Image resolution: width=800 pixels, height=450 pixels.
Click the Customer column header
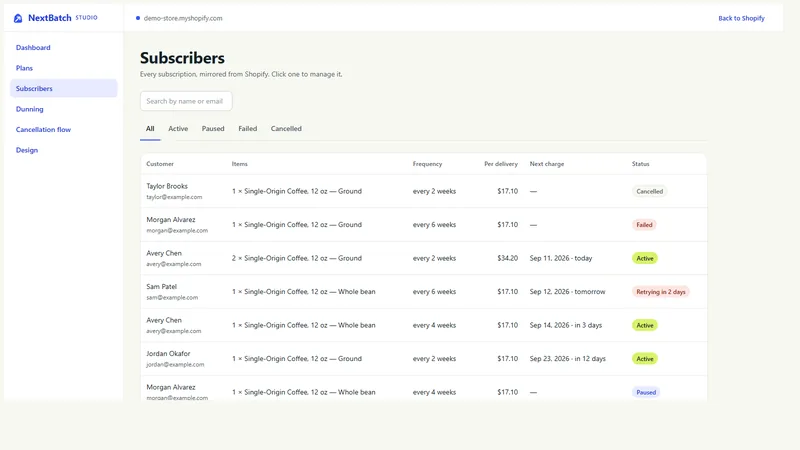coord(160,164)
